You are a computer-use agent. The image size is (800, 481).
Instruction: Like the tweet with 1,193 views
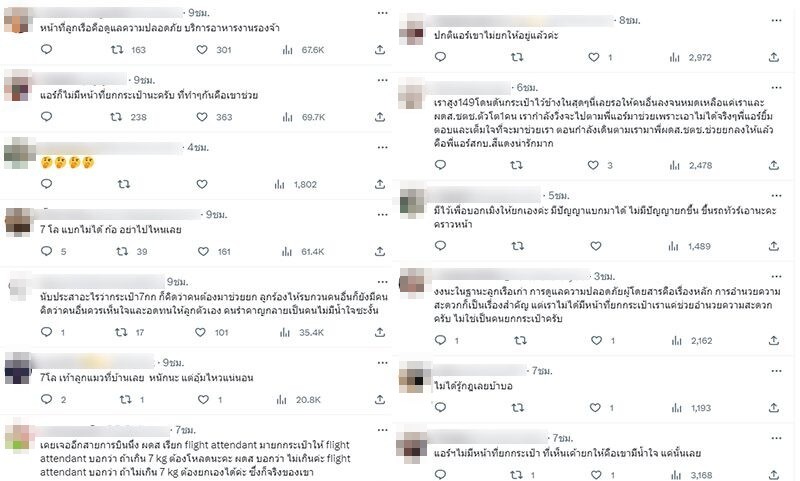pos(595,407)
